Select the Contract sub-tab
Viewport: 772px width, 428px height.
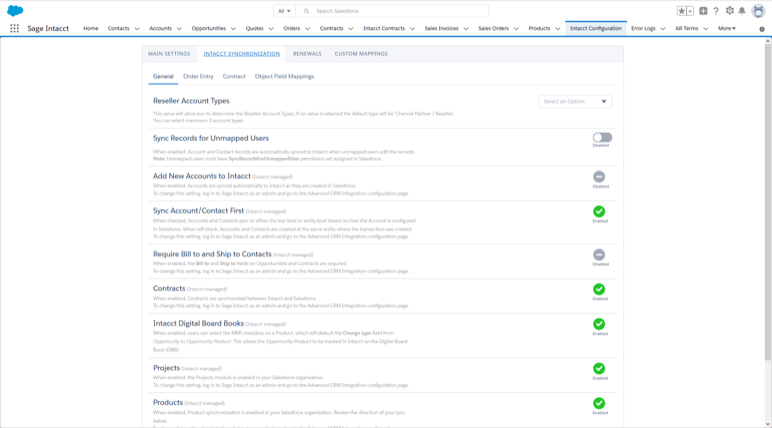(234, 76)
